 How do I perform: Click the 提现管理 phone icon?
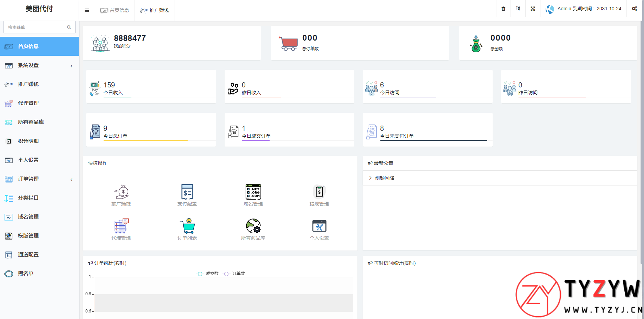coord(319,192)
